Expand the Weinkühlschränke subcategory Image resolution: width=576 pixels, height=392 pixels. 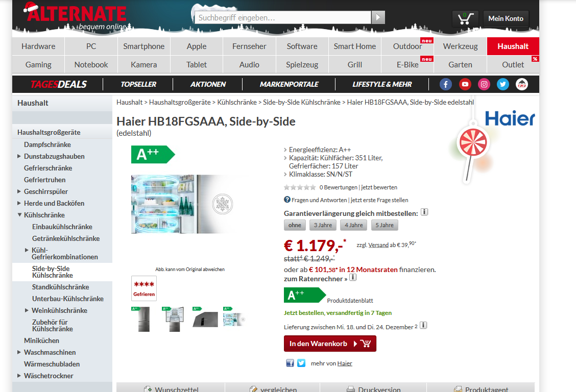pos(27,310)
